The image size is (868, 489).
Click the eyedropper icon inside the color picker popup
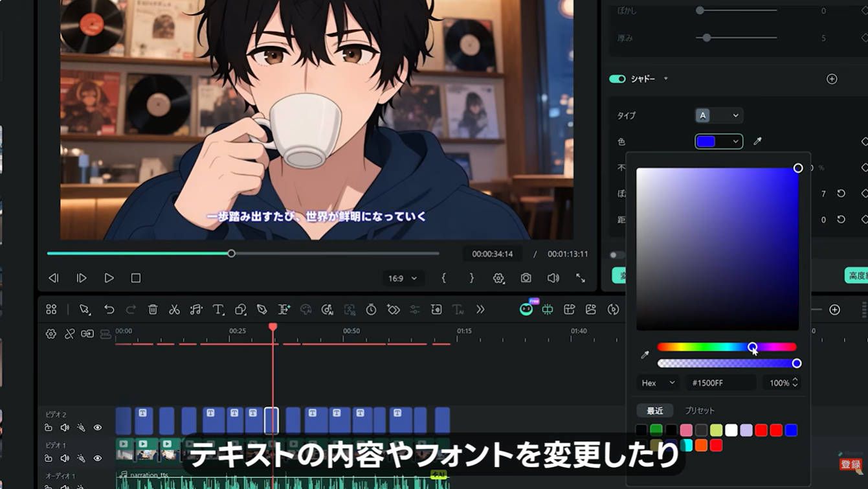click(645, 355)
